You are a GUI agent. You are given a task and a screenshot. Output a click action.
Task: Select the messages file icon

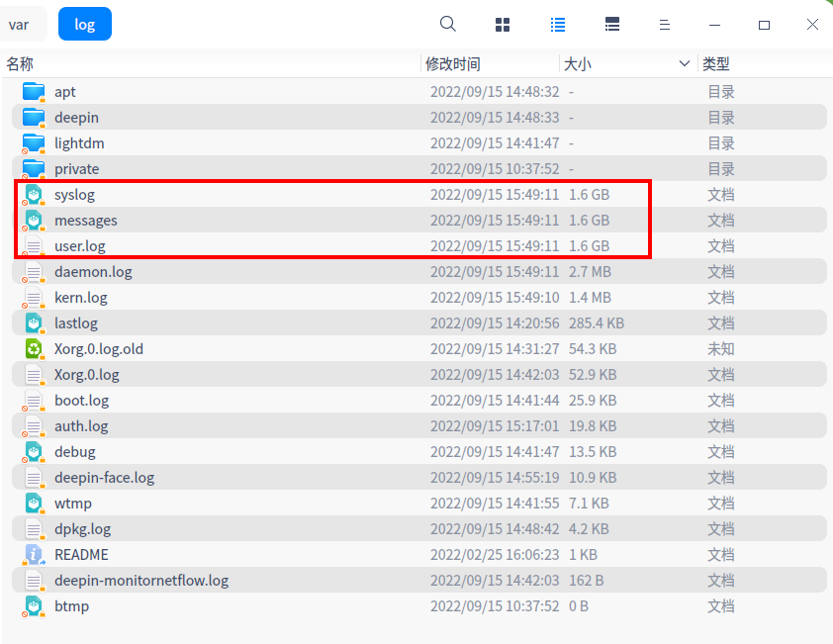[x=34, y=220]
